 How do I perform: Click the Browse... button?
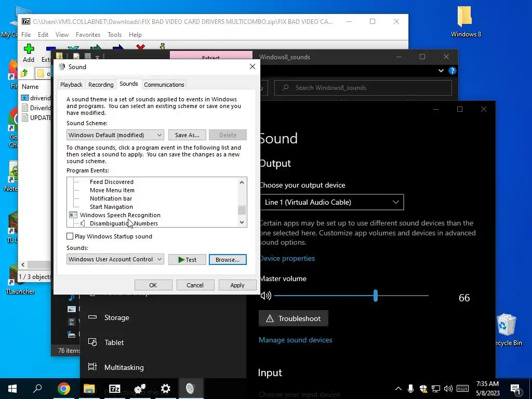(228, 260)
